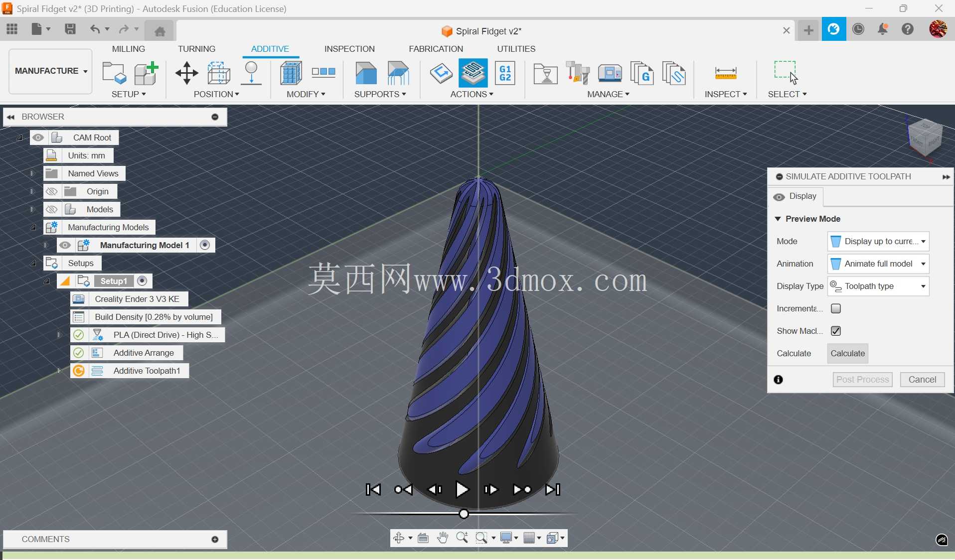Image resolution: width=955 pixels, height=560 pixels.
Task: Open the Mode dropdown in Preview Mode
Action: coord(878,241)
